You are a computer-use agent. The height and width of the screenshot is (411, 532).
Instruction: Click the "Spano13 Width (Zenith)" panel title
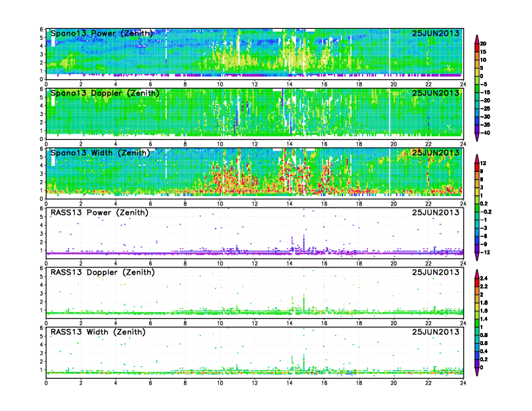point(100,152)
